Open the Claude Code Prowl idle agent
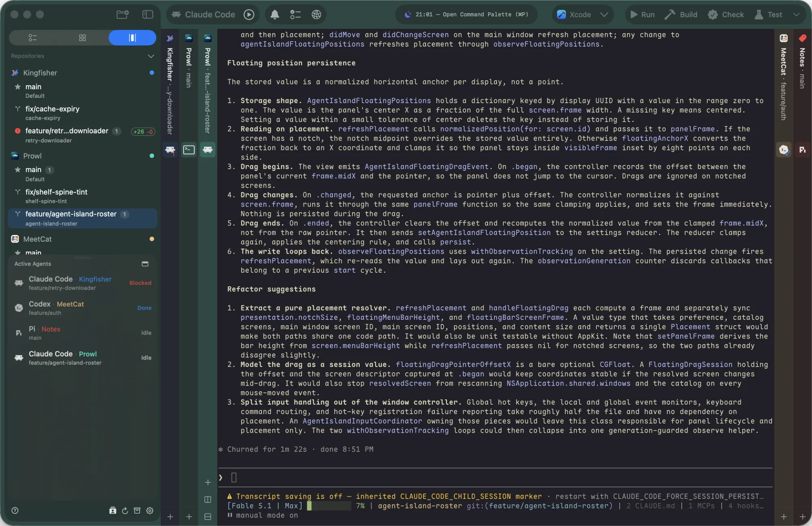This screenshot has width=812, height=526. click(x=82, y=358)
